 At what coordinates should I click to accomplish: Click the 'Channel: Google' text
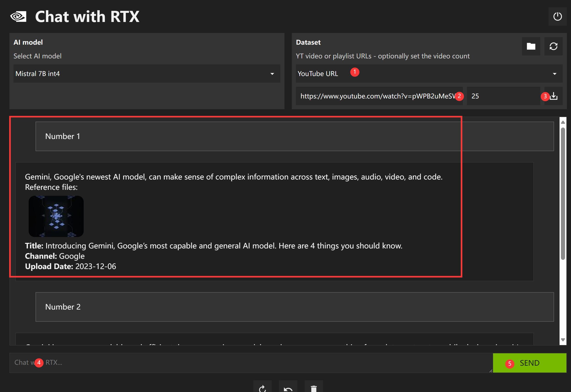pos(55,256)
